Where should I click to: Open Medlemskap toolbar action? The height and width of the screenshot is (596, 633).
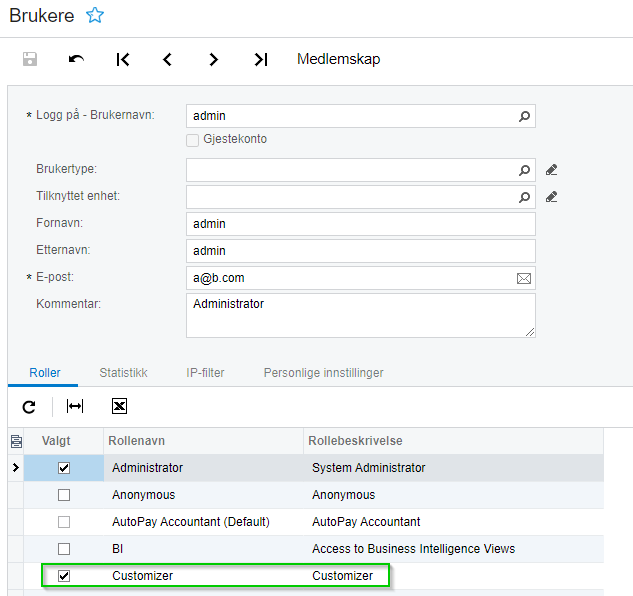338,59
